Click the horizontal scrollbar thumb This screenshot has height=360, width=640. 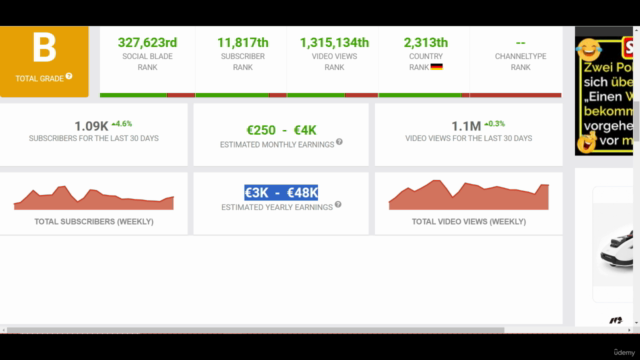(256, 330)
